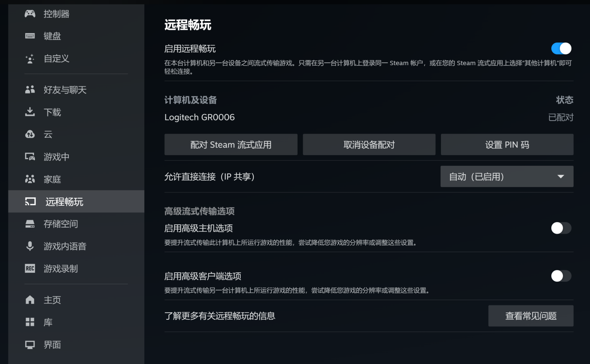Click the REC icon beside 游戏录制
The height and width of the screenshot is (364, 590).
point(30,269)
